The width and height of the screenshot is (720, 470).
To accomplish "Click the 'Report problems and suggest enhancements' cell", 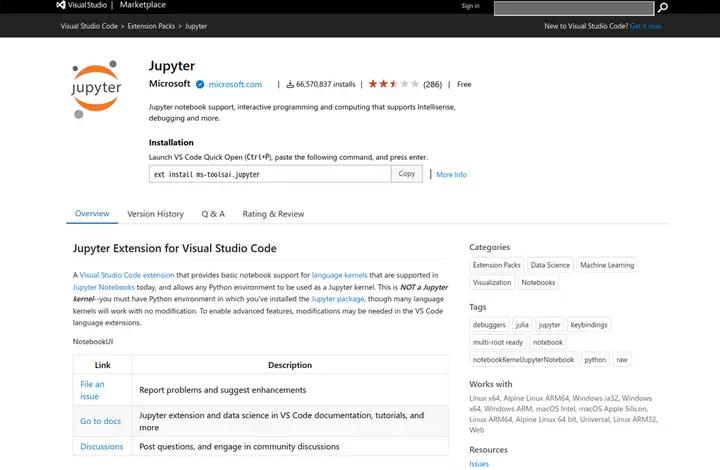I will tap(290, 390).
